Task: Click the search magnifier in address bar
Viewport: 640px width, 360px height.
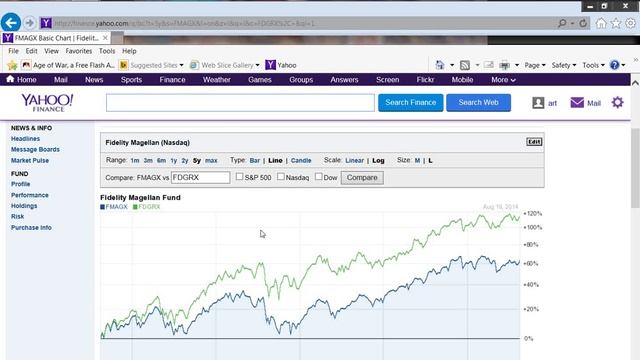Action: tap(562, 23)
